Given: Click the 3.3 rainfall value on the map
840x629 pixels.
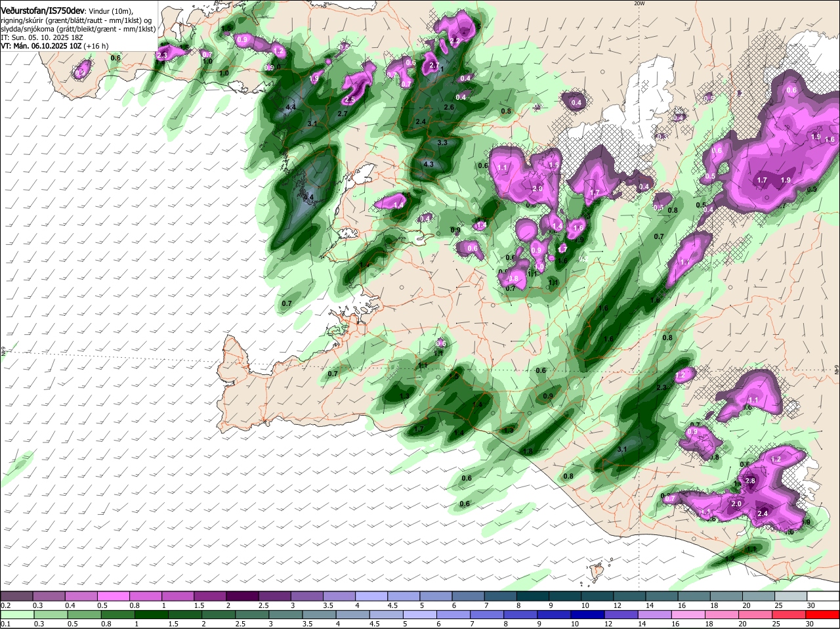Looking at the screenshot, I should pos(442,142).
